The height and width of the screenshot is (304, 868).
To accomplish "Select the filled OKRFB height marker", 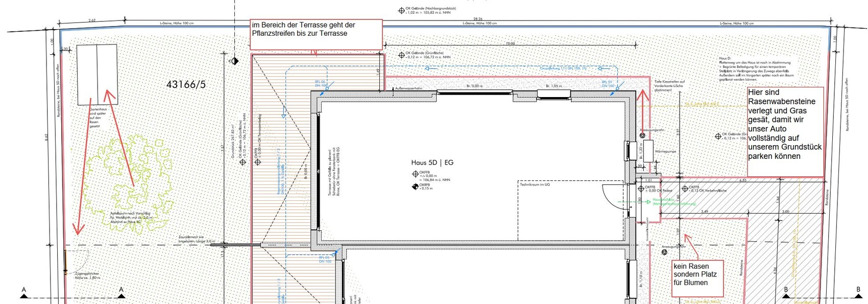I will click(415, 186).
